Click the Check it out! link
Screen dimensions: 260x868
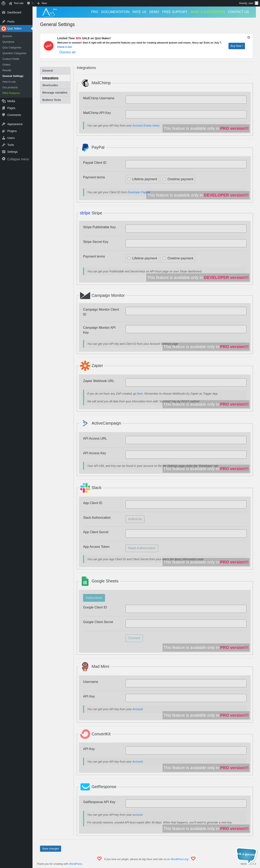(x=65, y=47)
